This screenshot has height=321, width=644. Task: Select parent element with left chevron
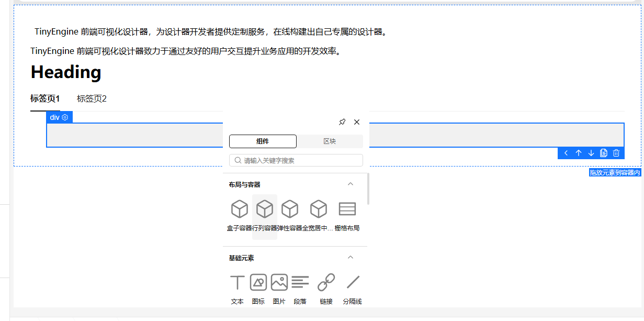[566, 152]
